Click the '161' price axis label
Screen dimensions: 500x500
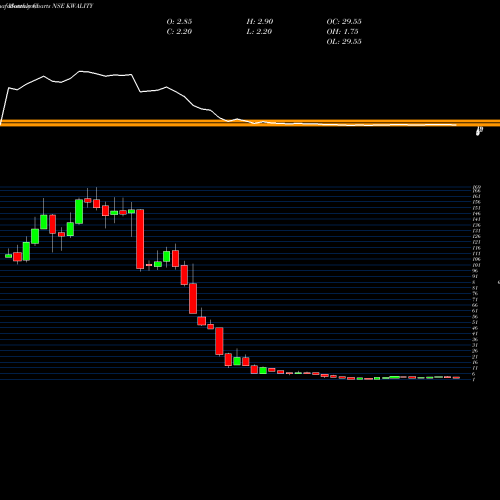tap(476, 196)
